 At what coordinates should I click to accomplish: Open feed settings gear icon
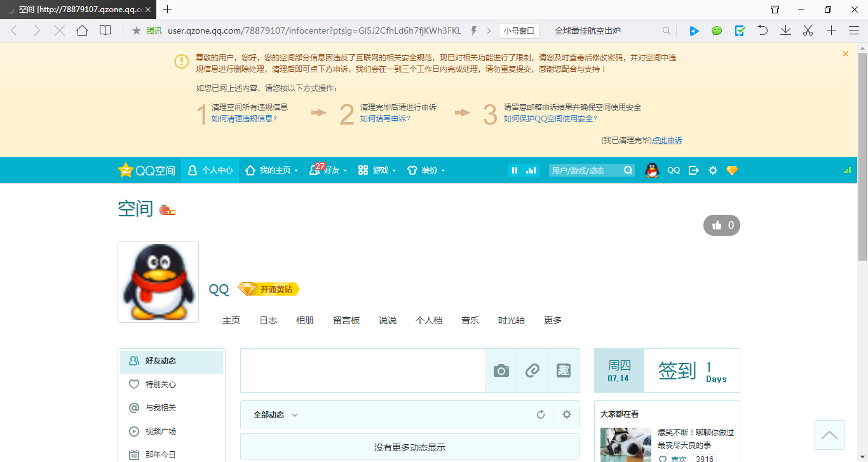(567, 415)
